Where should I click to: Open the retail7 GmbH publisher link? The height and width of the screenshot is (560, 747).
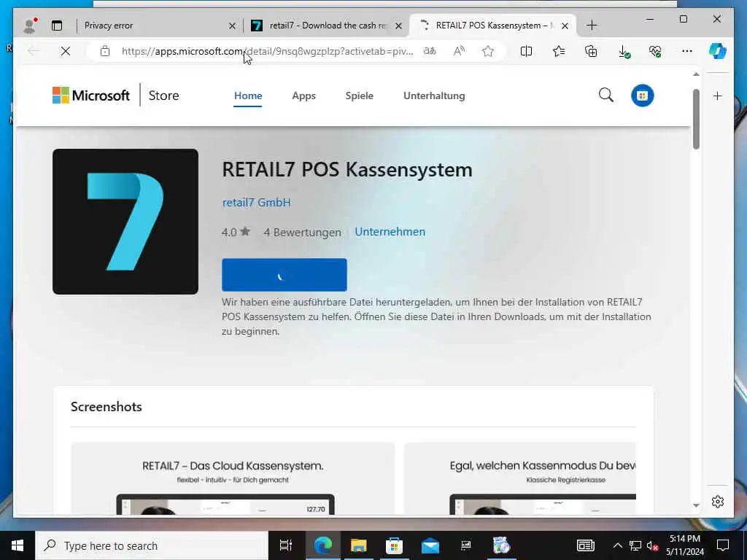pos(256,203)
